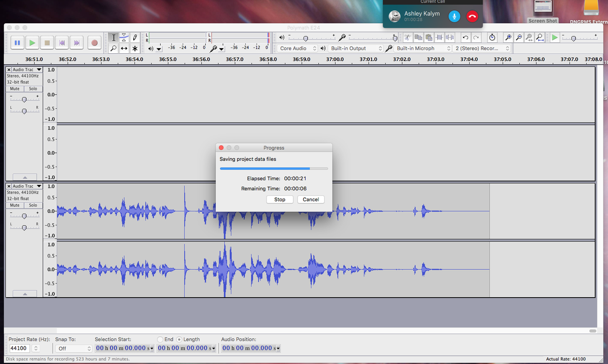608x364 pixels.
Task: Toggle the blue microphone mute in call
Action: point(454,16)
